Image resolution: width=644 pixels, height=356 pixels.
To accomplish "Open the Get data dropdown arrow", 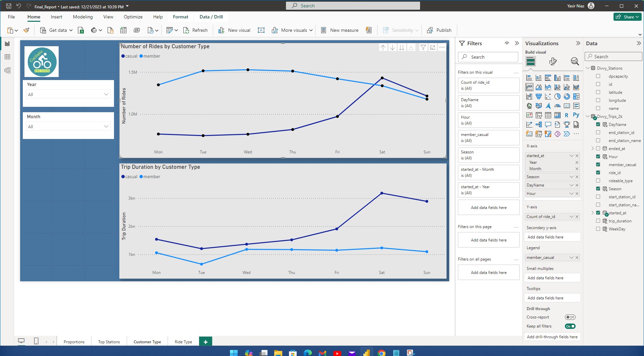I will point(71,30).
